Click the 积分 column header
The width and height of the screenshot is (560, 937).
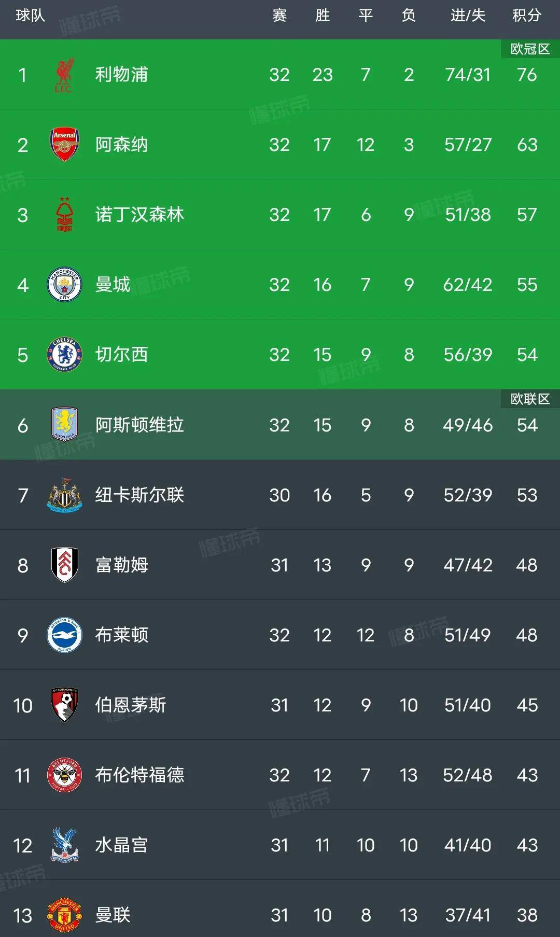pyautogui.click(x=526, y=16)
